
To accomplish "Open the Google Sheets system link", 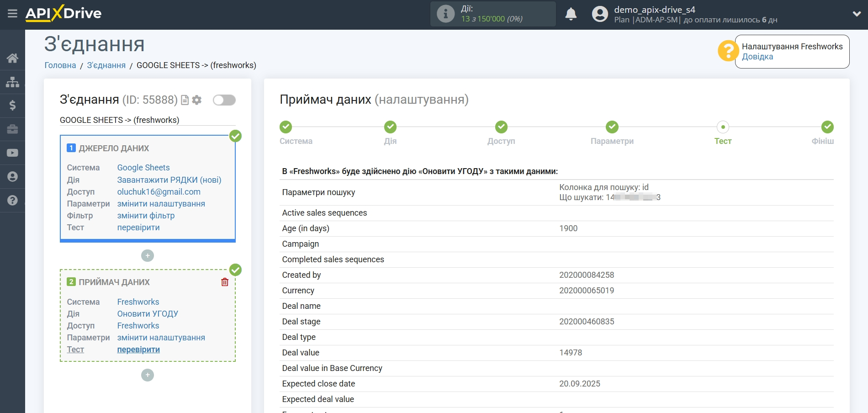I will click(x=143, y=168).
